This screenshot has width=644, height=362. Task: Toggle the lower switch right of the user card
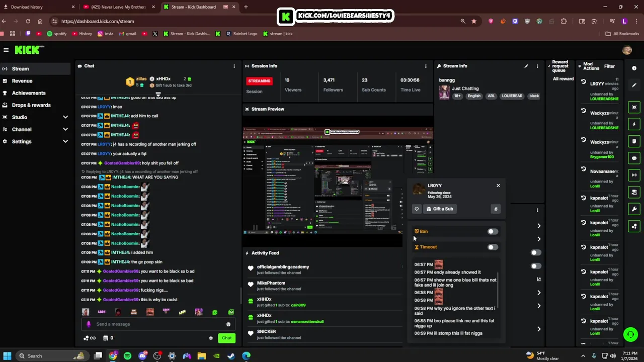[x=536, y=266]
